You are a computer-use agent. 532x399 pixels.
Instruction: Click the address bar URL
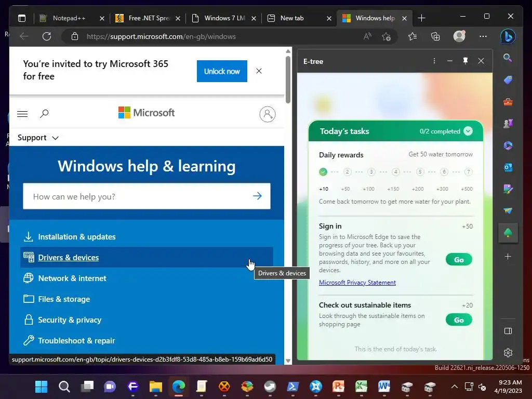(161, 37)
